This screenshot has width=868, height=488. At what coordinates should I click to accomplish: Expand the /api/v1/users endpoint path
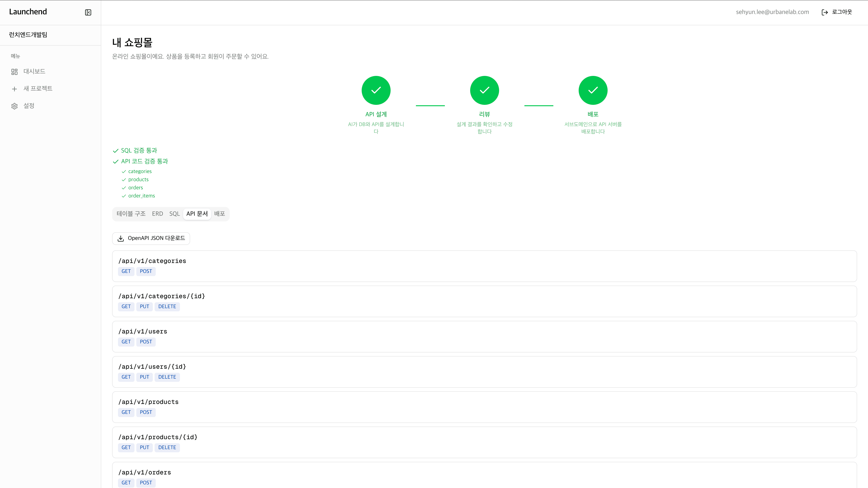143,332
